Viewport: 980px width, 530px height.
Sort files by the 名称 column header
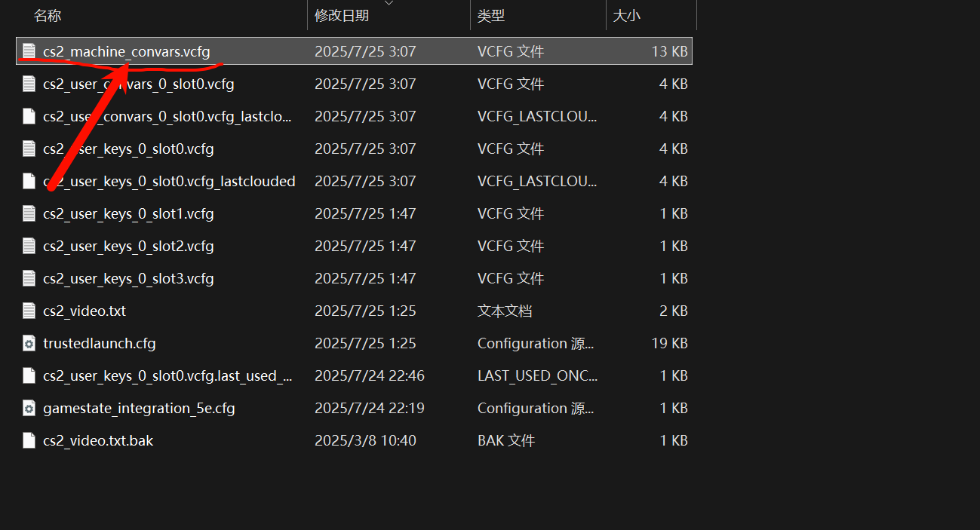pyautogui.click(x=48, y=15)
